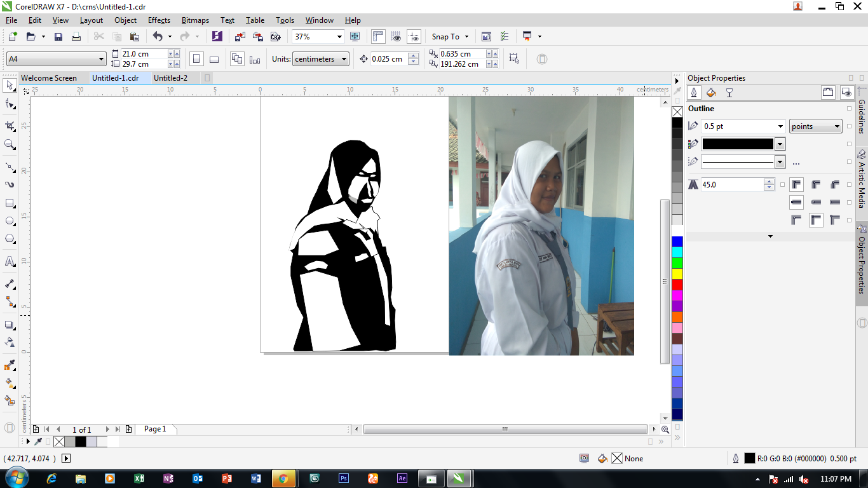
Task: Select the Polygon tool
Action: click(10, 239)
